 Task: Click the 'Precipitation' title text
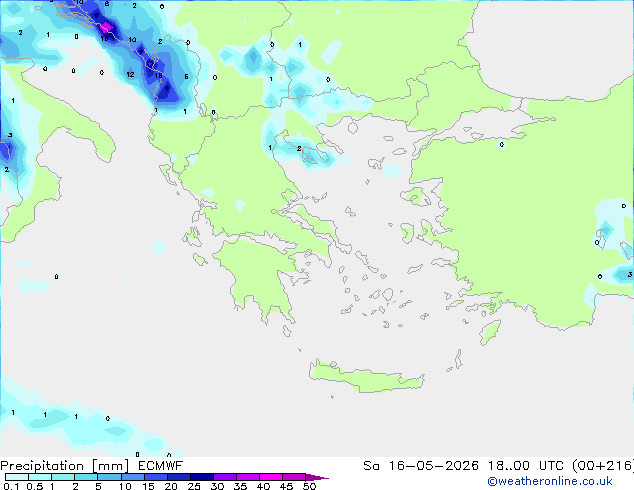(x=42, y=466)
